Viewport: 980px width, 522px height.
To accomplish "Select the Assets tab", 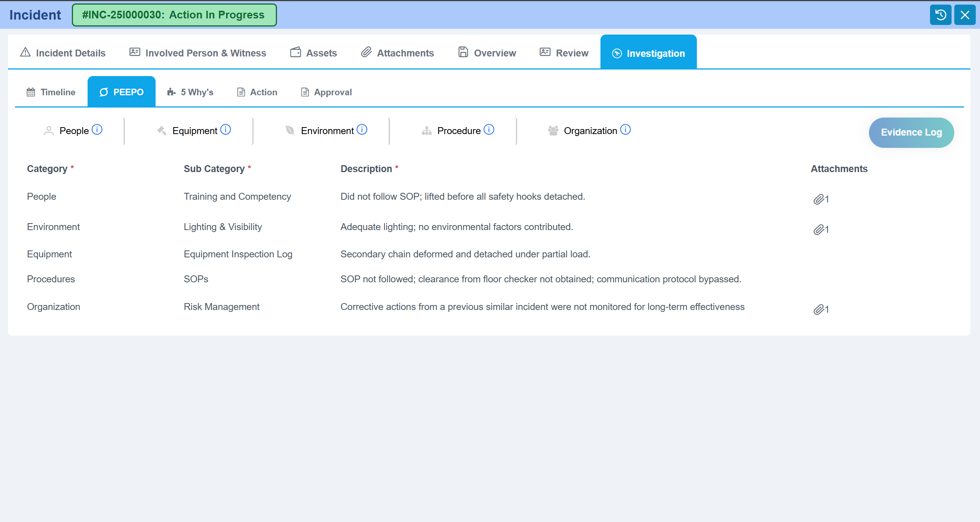I will point(313,53).
